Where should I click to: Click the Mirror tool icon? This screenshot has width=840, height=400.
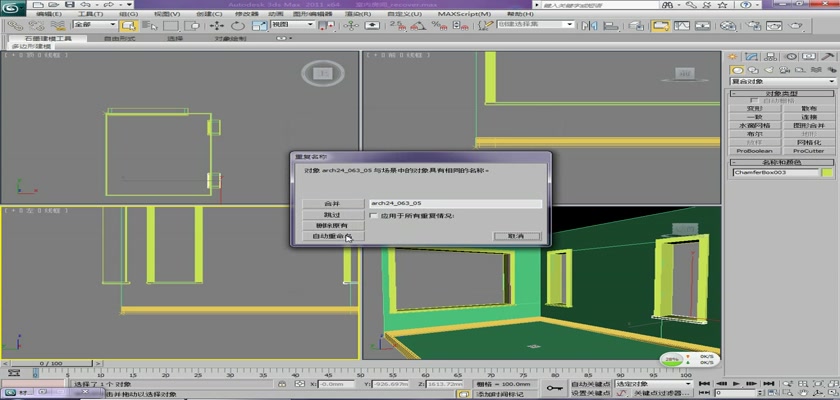589,26
